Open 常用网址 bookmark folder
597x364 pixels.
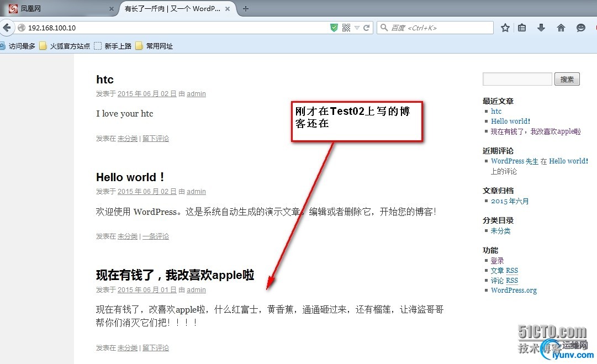154,46
